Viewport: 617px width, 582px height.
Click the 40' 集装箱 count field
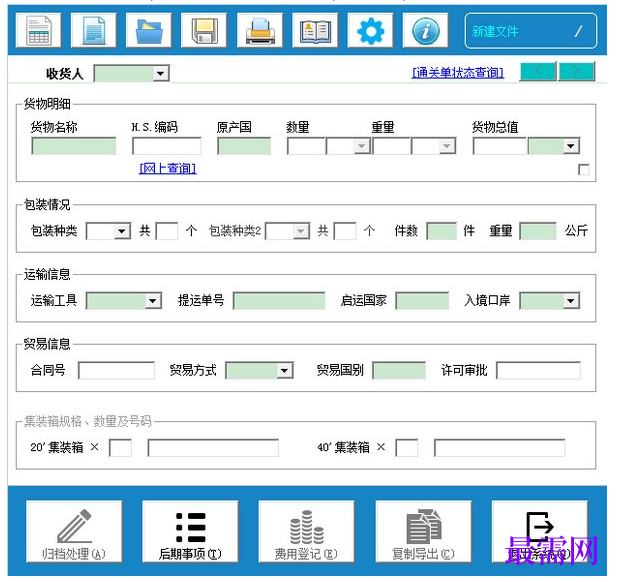pyautogui.click(x=407, y=448)
